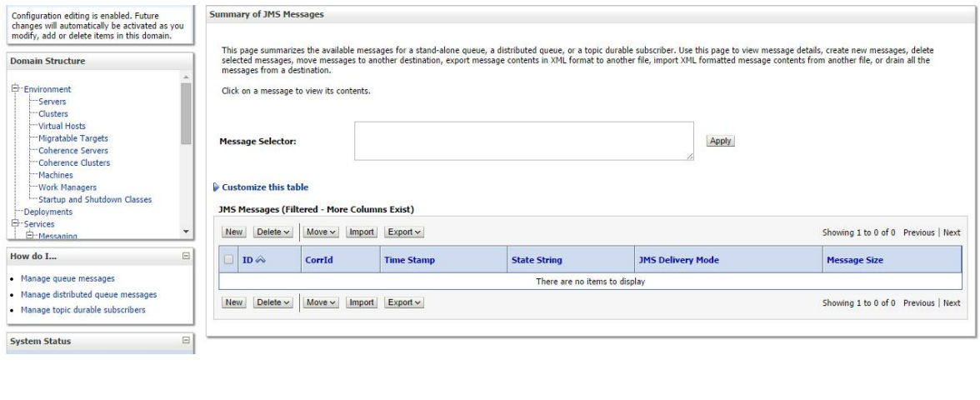Sort by ID column header
980x400 pixels.
247,260
